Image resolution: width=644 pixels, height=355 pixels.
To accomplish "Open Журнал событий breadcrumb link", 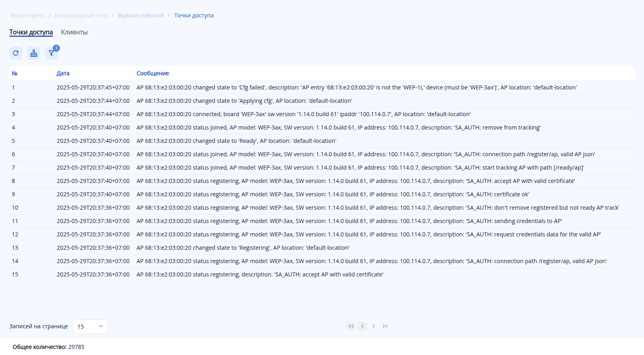I will point(141,15).
